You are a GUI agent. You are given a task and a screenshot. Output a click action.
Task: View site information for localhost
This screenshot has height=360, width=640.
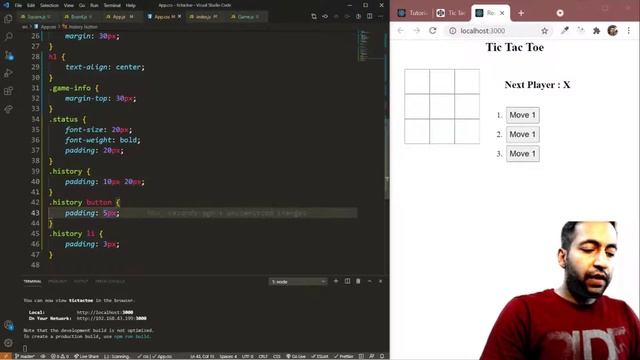click(453, 31)
